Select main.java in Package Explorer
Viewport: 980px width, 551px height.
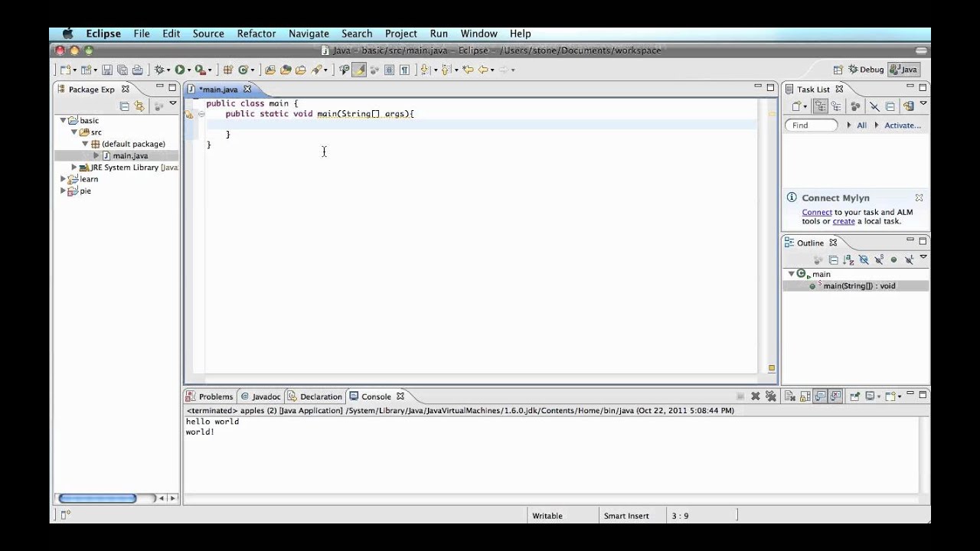pos(130,155)
